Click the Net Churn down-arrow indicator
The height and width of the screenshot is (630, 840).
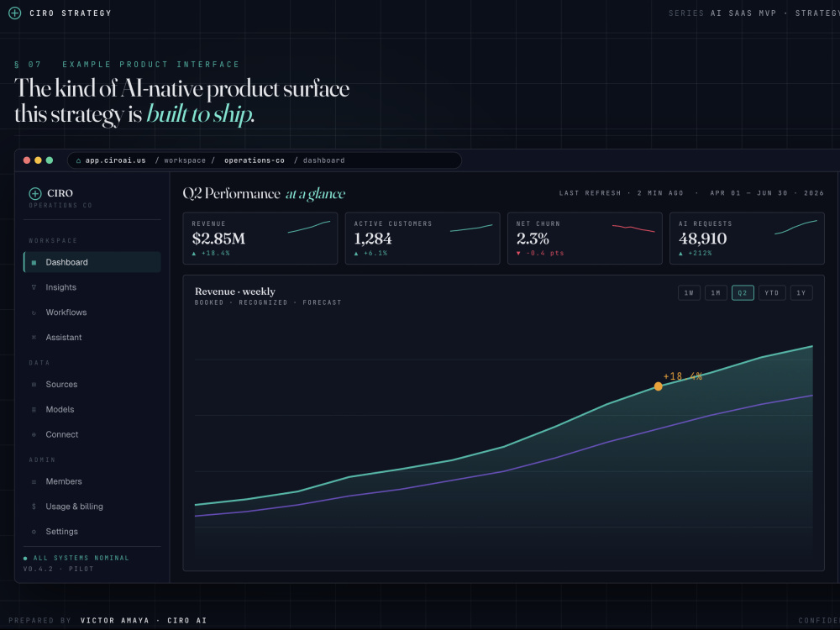coord(518,254)
